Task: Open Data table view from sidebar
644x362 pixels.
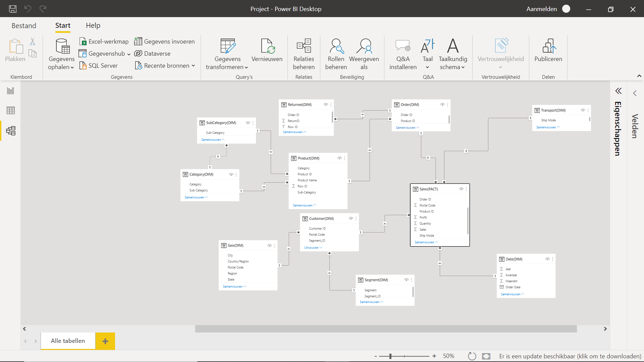Action: [11, 110]
